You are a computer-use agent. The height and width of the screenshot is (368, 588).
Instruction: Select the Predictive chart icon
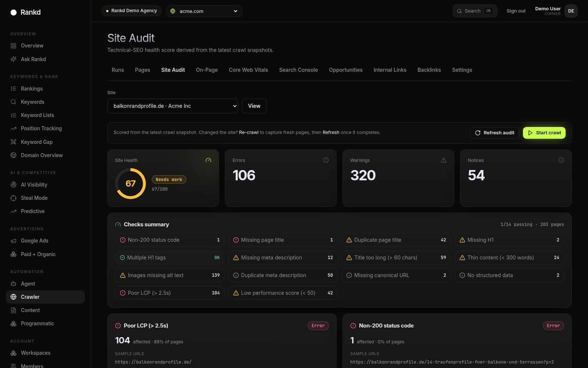click(x=14, y=211)
